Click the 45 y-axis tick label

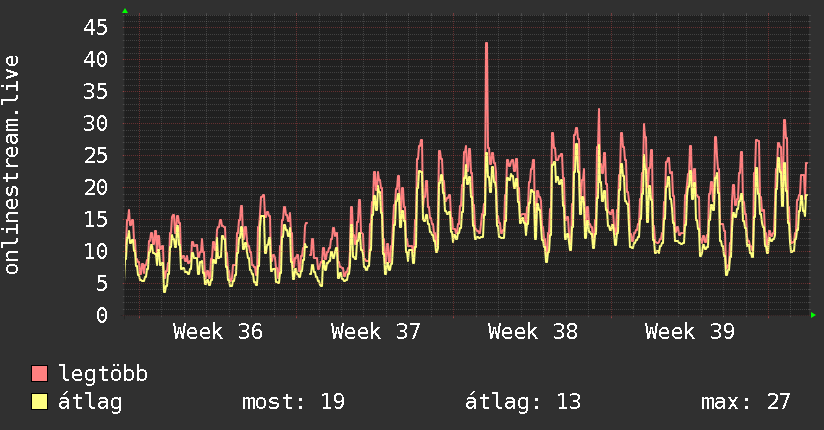pyautogui.click(x=96, y=27)
